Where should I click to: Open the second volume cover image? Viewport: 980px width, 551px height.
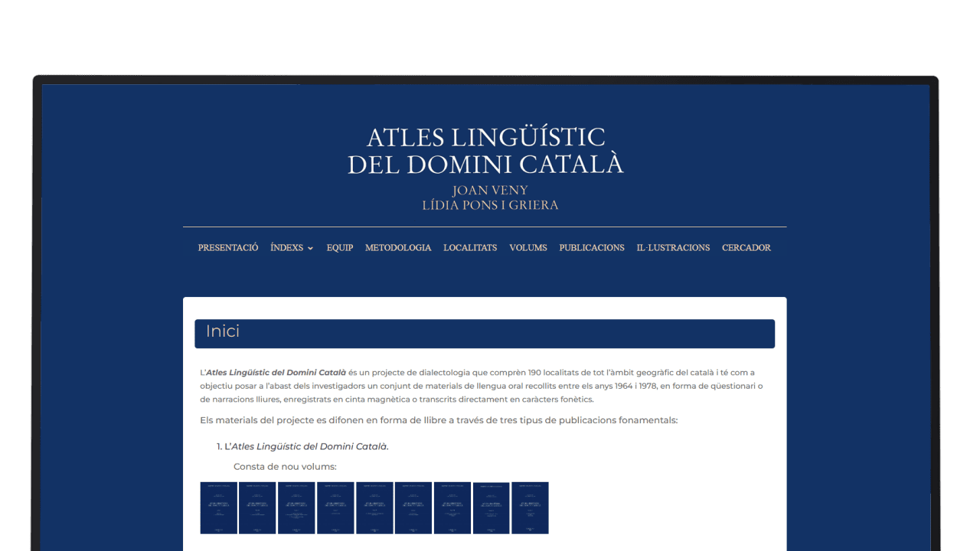257,507
